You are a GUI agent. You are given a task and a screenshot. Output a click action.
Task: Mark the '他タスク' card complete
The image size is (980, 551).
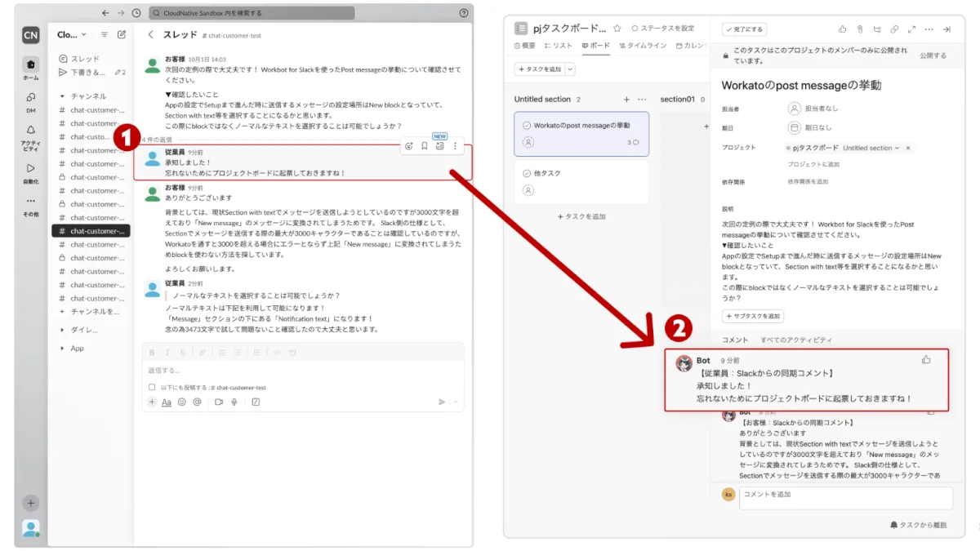pos(527,173)
